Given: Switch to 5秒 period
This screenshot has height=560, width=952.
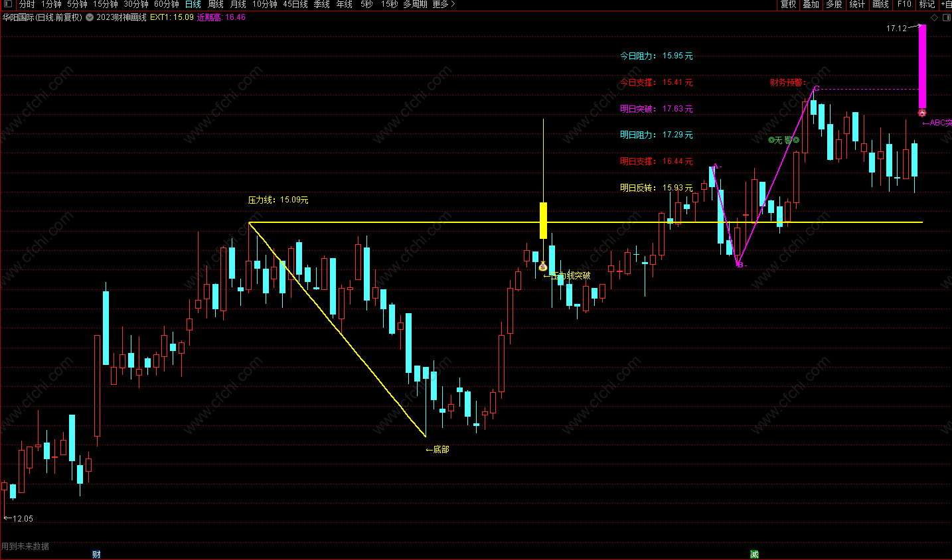Looking at the screenshot, I should point(367,4).
